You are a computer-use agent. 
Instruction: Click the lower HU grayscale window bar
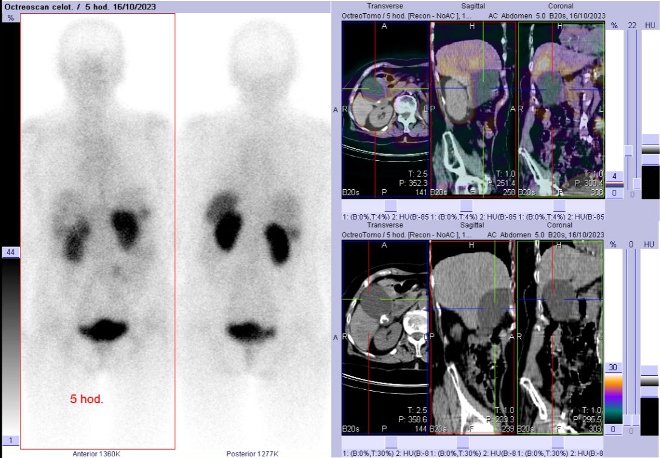650,381
